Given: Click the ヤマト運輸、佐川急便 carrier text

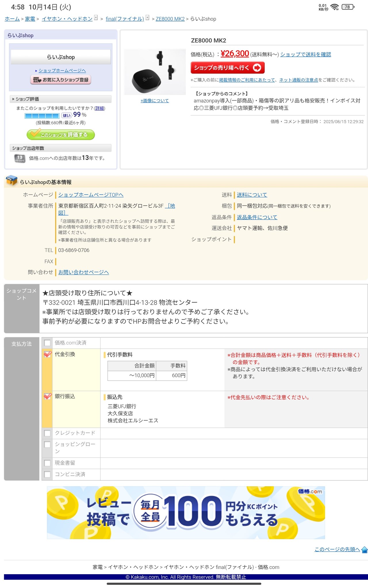Looking at the screenshot, I should [262, 228].
